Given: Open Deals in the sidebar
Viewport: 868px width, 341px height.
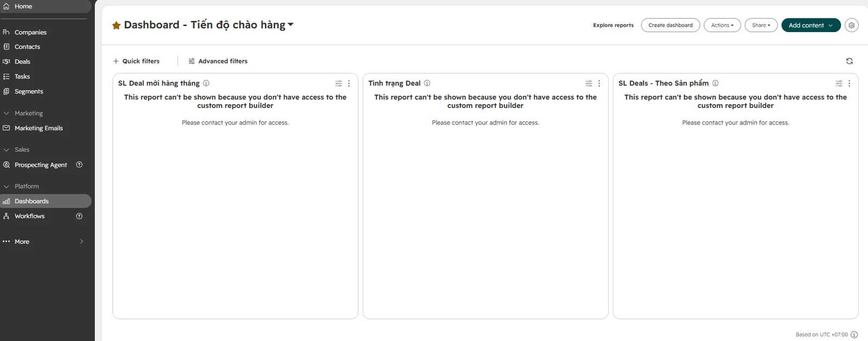Looking at the screenshot, I should [x=22, y=61].
